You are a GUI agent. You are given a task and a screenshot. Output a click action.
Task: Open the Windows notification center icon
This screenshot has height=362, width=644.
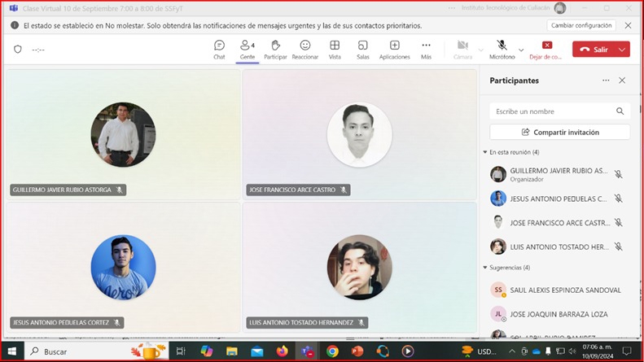click(x=627, y=351)
